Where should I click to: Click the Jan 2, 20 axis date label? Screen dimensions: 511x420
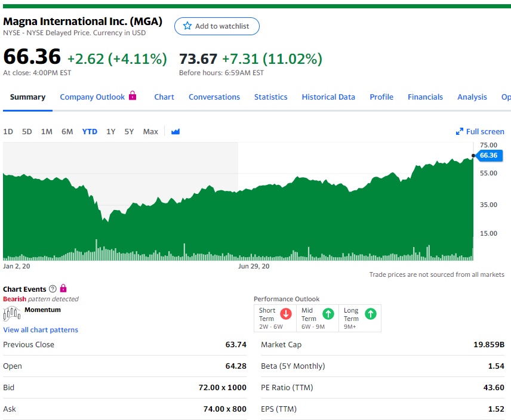click(16, 266)
